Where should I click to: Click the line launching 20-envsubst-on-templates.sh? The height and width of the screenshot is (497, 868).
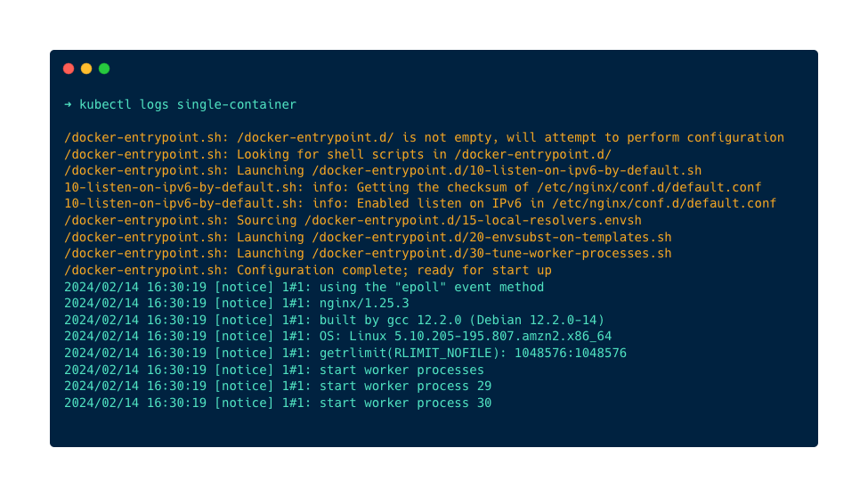coord(368,237)
